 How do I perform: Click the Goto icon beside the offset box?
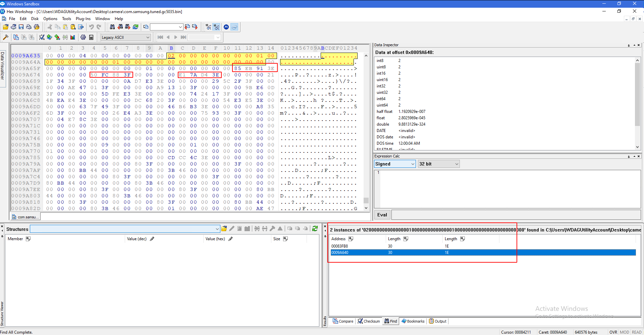pos(146,27)
